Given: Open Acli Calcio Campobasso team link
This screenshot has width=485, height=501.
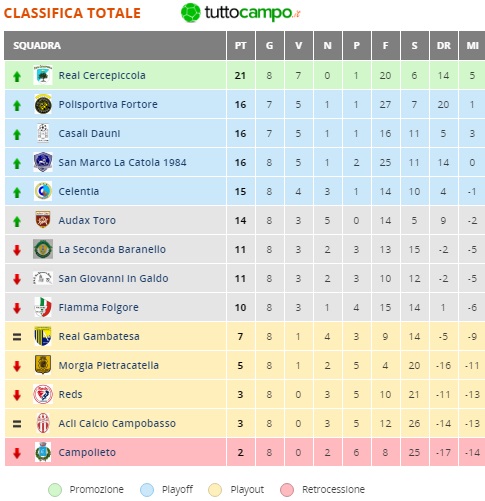Looking at the screenshot, I should tap(117, 423).
